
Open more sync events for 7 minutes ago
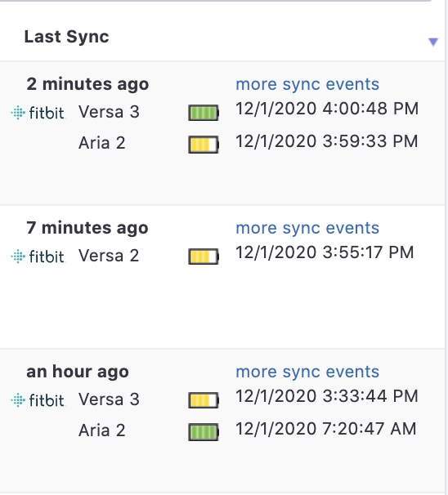(x=307, y=228)
